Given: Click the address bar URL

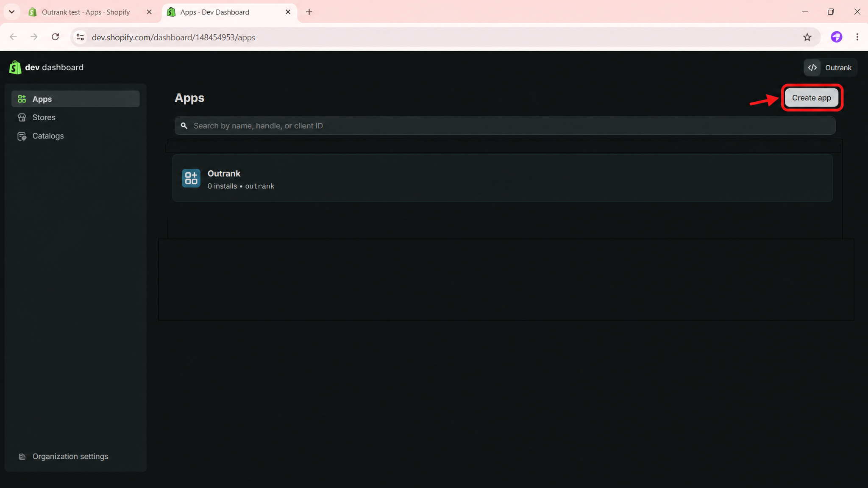Looking at the screenshot, I should click(x=173, y=37).
